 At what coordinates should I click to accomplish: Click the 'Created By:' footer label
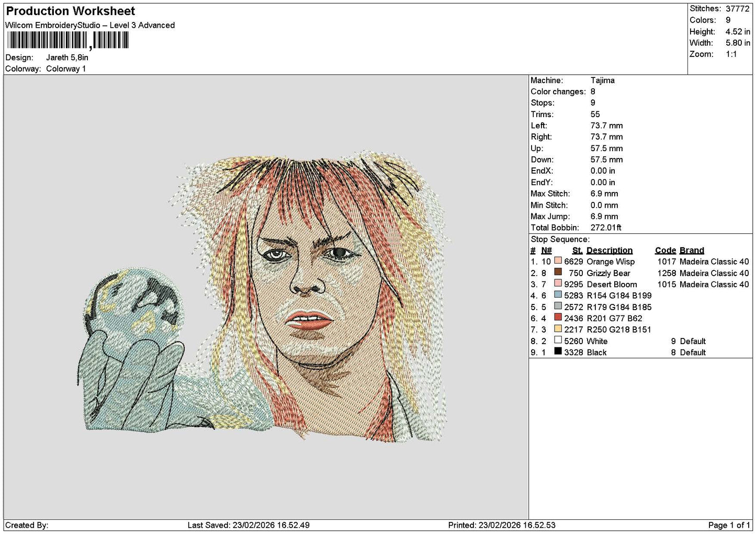27,525
